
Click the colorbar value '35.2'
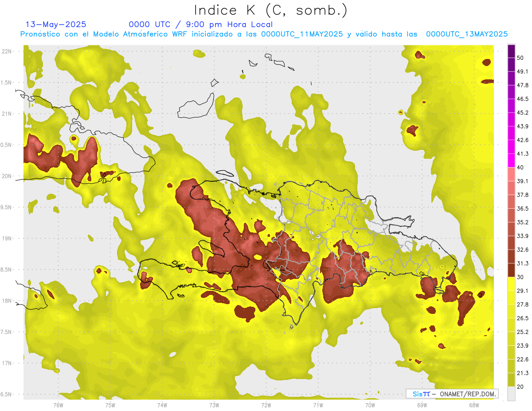tap(522, 222)
